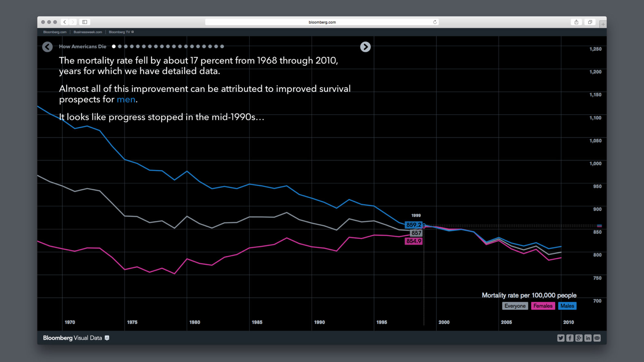The width and height of the screenshot is (644, 362).
Task: Open Businessweek.com navigation link
Action: click(88, 32)
